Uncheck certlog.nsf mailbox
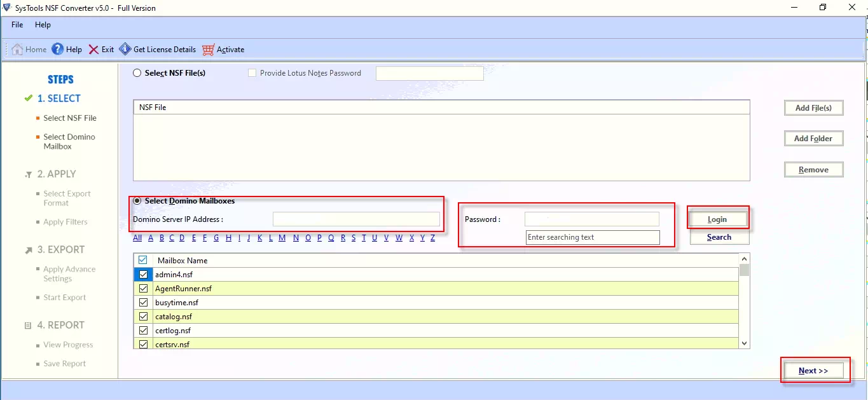 click(x=143, y=331)
